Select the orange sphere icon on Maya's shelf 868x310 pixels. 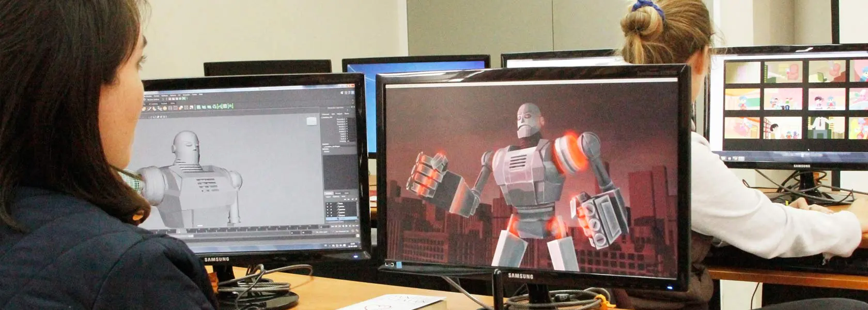tap(165, 108)
